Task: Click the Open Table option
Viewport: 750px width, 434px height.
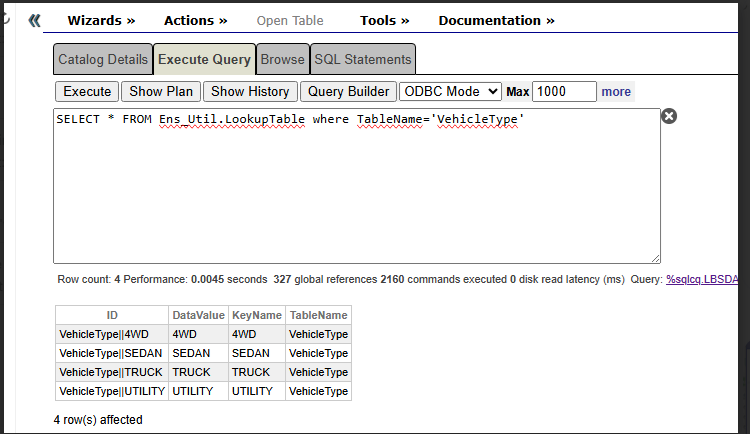Action: (x=290, y=20)
